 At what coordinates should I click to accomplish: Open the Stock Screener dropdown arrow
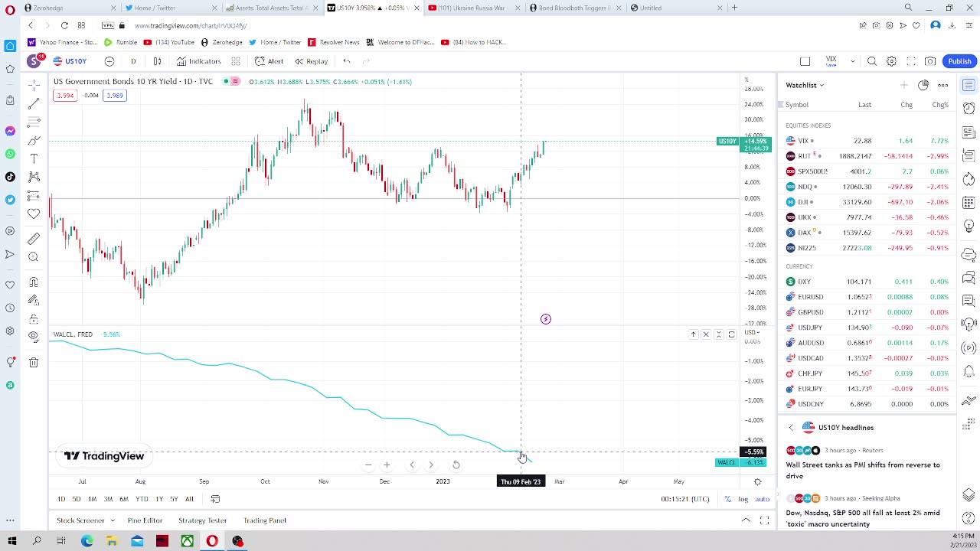click(x=113, y=520)
